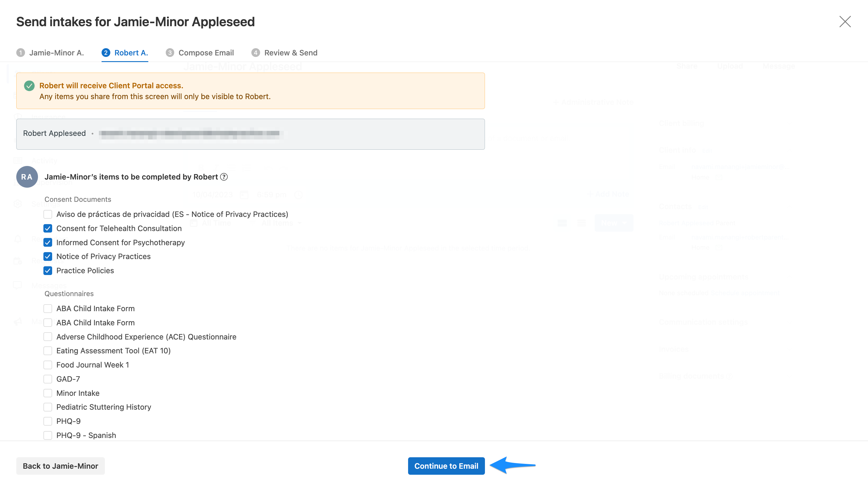
Task: Open help icon beside items to be completed
Action: click(224, 177)
